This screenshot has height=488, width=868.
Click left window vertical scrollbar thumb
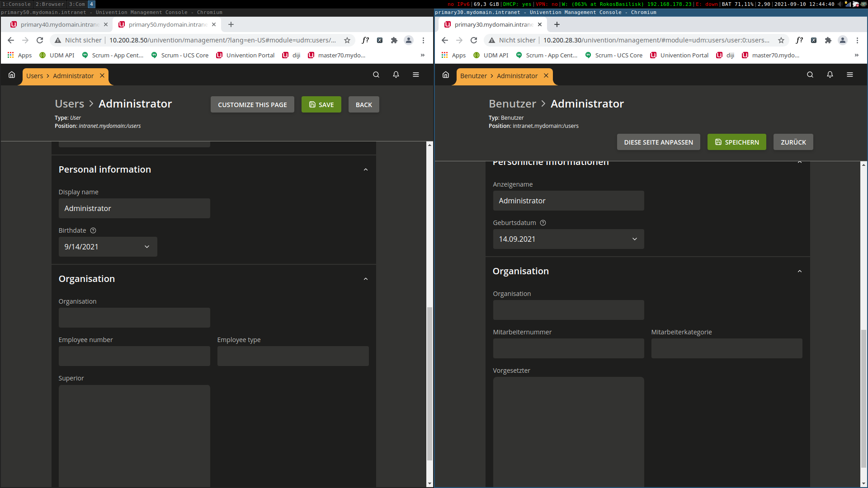pos(429,384)
